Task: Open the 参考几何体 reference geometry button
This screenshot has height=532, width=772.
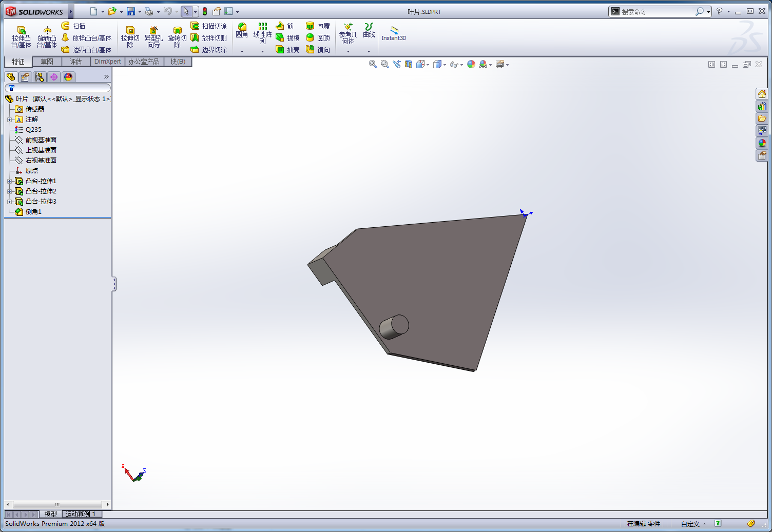Action: [348, 34]
